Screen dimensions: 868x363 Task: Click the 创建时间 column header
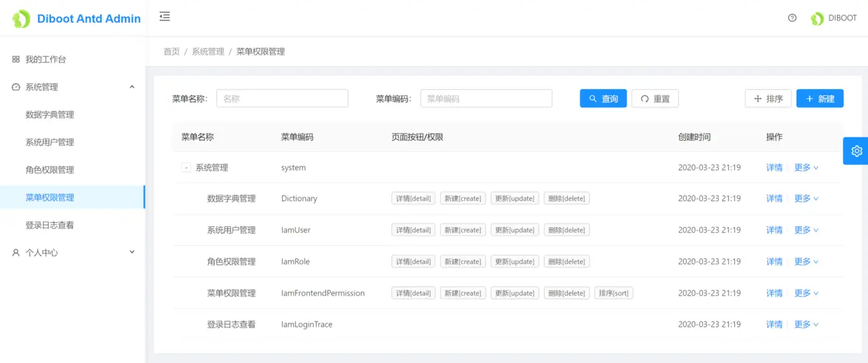pyautogui.click(x=694, y=137)
